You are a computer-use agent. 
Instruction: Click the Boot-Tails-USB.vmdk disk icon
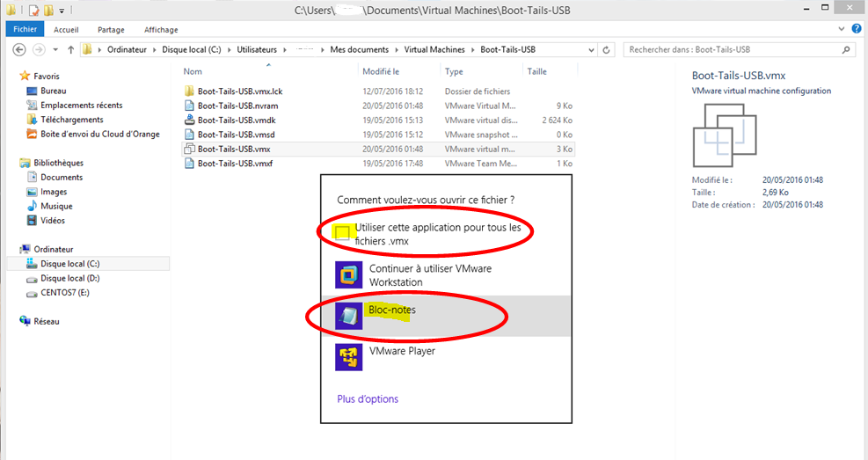[189, 120]
